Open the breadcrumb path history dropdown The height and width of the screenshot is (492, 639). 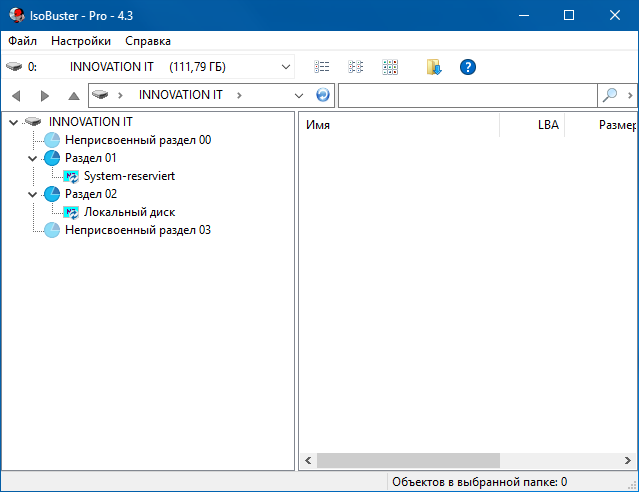(299, 96)
